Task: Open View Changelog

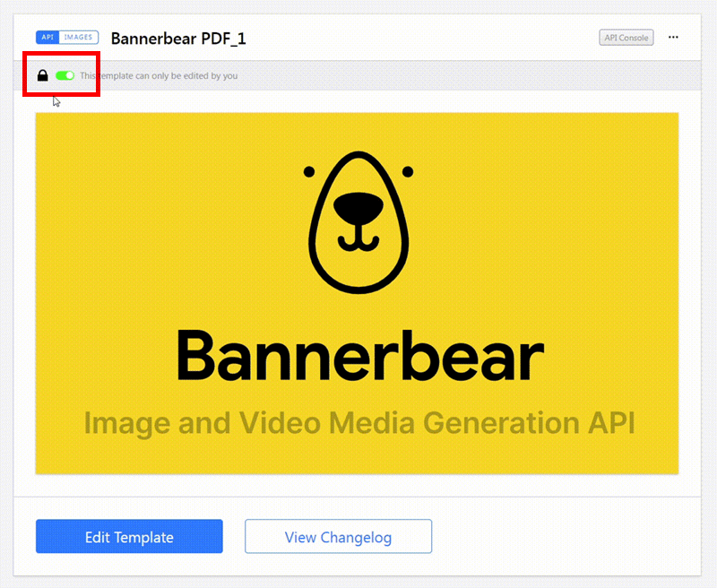Action: point(338,537)
